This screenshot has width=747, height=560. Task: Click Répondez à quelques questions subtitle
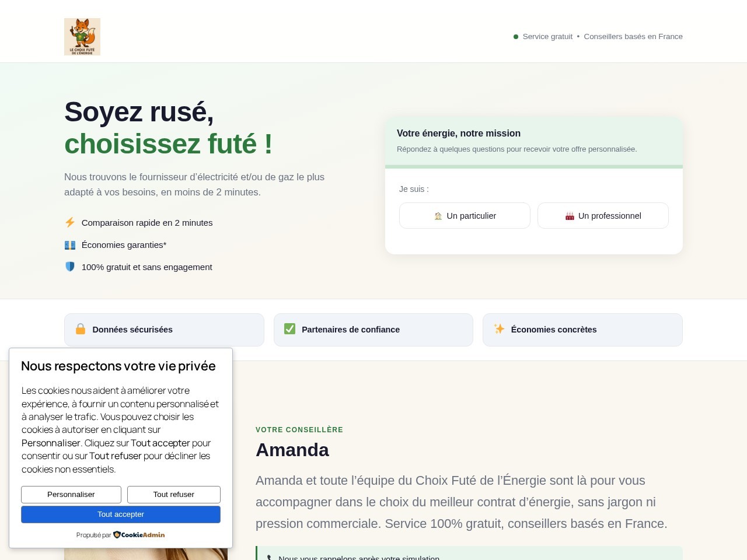[517, 149]
